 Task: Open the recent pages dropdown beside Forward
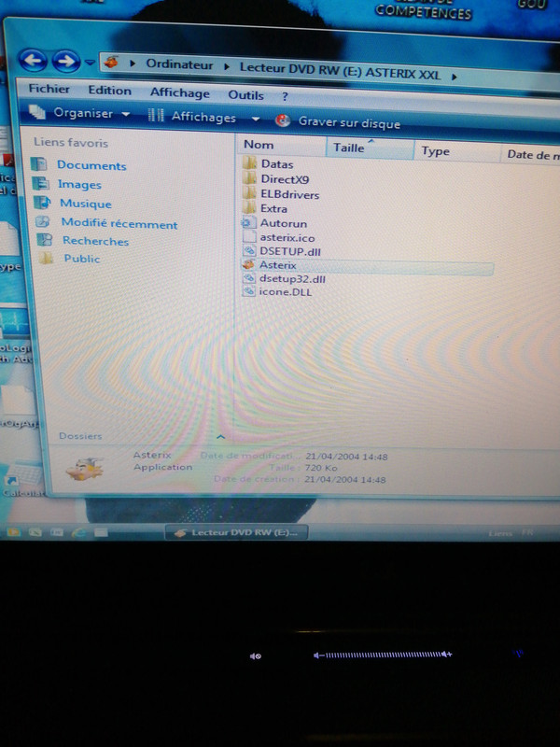[x=90, y=63]
